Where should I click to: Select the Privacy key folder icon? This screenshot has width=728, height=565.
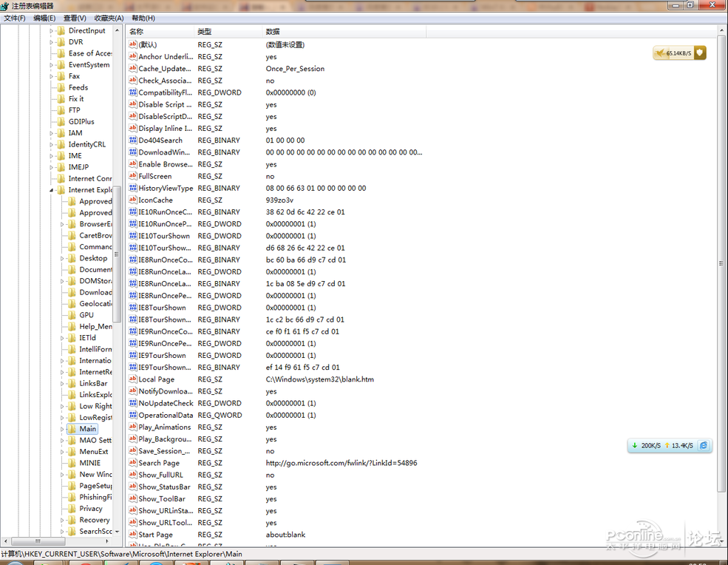point(72,509)
